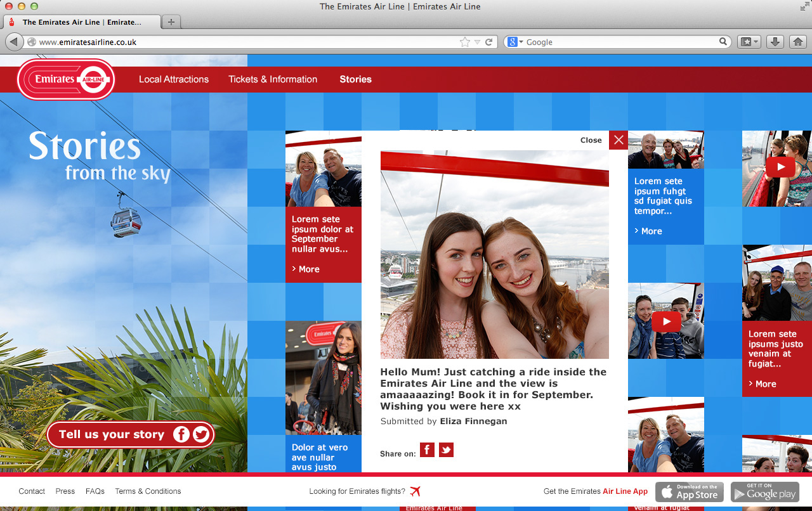Click the Tell us your story button
The height and width of the screenshot is (511, 812).
[131, 434]
